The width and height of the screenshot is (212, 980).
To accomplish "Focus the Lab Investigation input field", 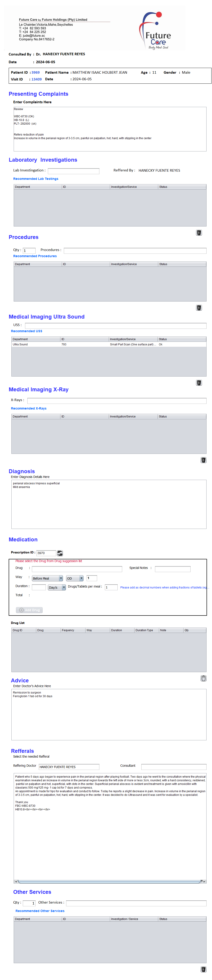I will 73,171.
